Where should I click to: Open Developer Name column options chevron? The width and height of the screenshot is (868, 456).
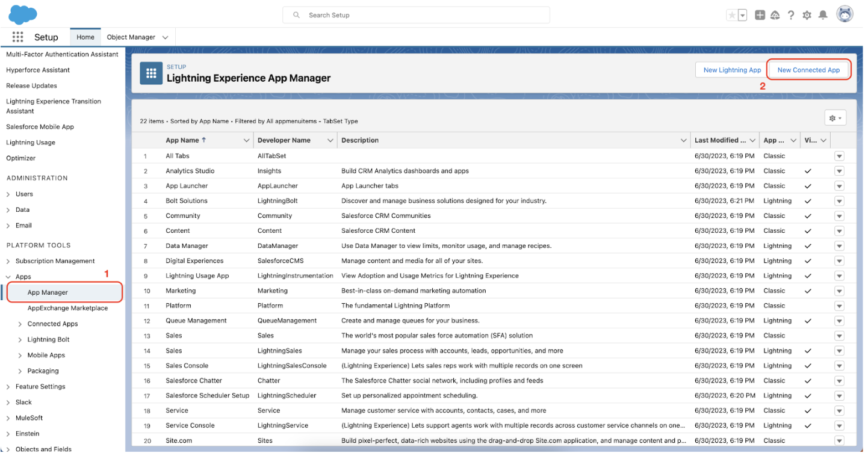330,140
